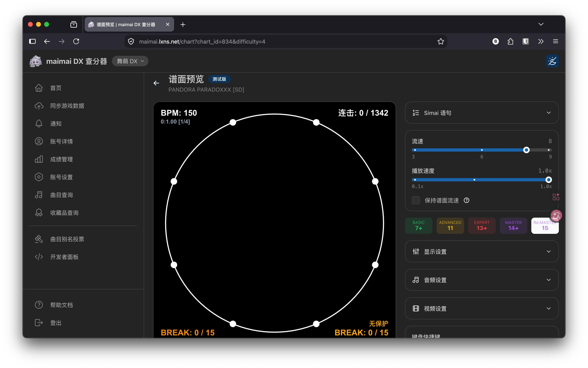Go back to the previous browser page
This screenshot has height=368, width=588.
(47, 41)
